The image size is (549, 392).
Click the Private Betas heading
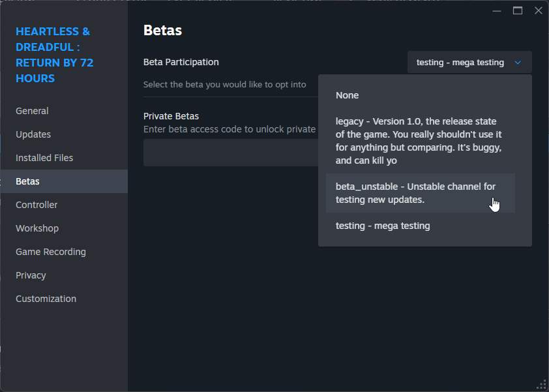coord(171,116)
